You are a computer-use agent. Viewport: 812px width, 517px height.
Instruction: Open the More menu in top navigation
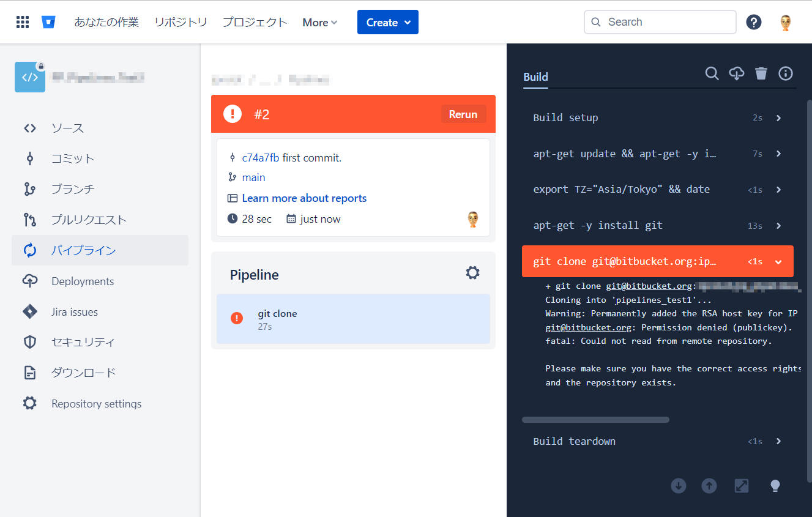click(x=319, y=23)
